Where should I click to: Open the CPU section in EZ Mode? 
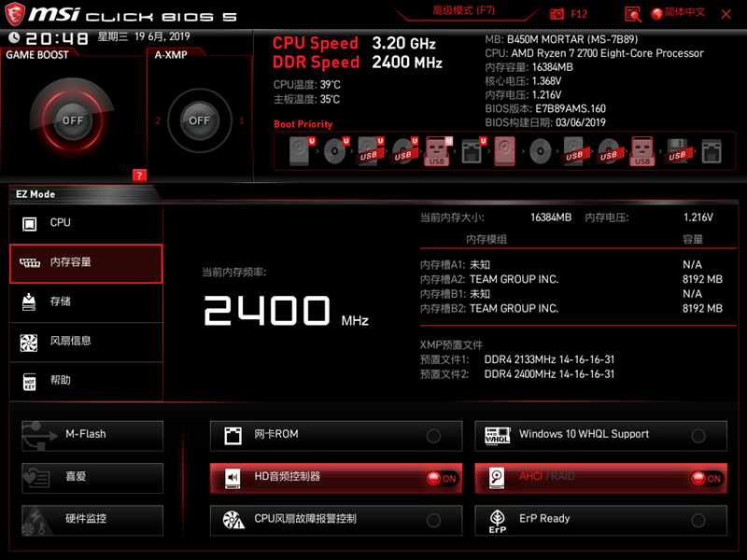tap(86, 223)
